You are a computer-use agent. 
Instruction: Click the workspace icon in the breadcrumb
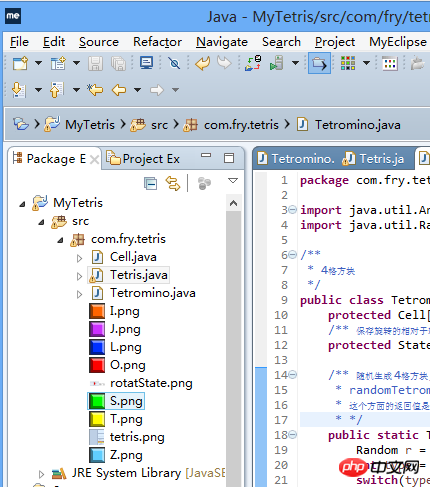click(21, 124)
